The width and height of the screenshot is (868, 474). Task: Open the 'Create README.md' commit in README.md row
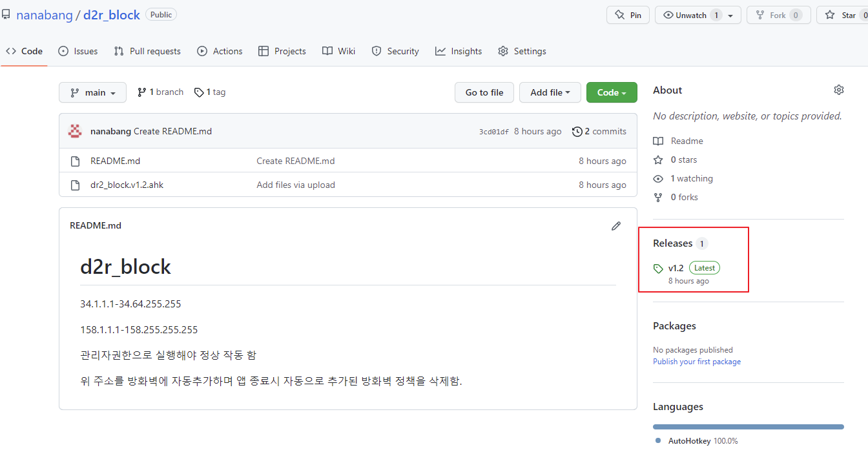(x=296, y=161)
